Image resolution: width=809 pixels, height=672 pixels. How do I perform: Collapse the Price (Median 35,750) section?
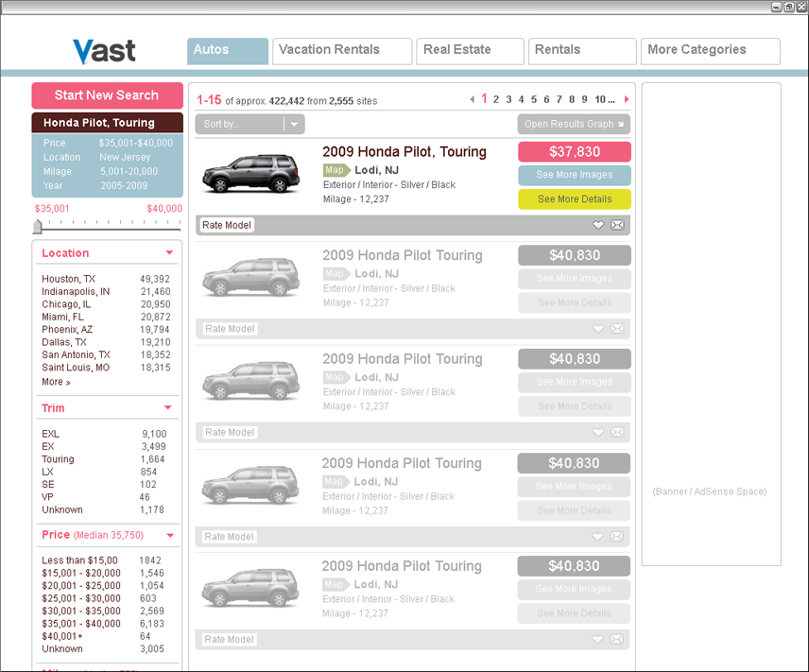[170, 535]
